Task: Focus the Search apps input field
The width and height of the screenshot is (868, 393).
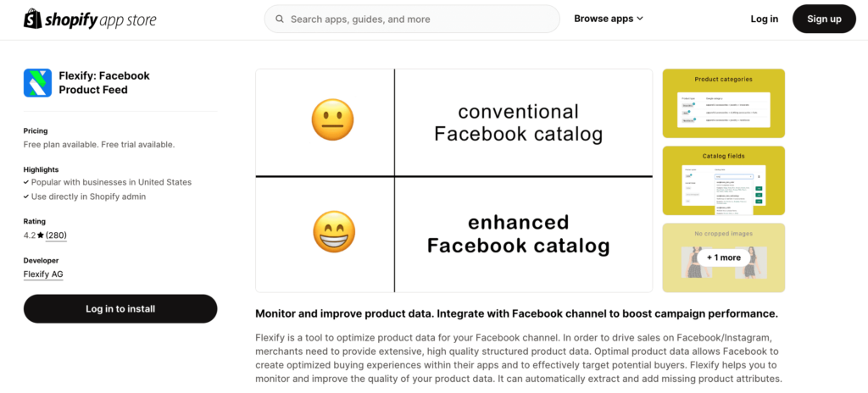Action: [x=412, y=19]
